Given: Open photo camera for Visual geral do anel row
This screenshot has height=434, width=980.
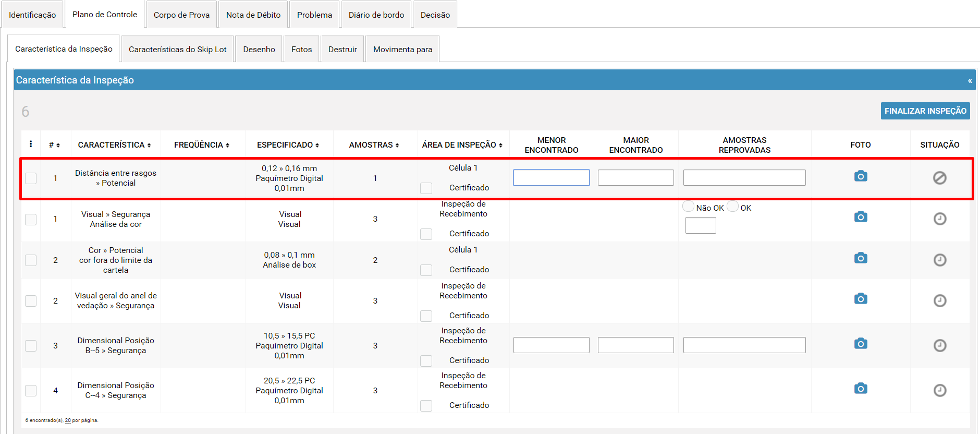Looking at the screenshot, I should [x=861, y=298].
